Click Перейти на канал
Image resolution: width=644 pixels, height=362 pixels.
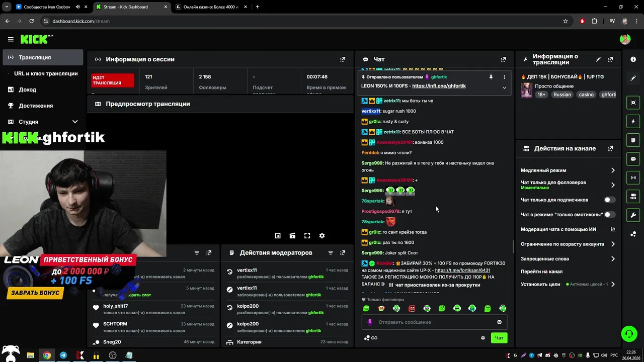coord(541,271)
